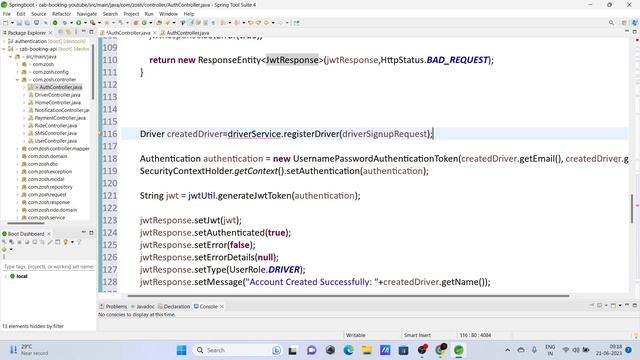Screen dimensions: 640x360
Task: Open the Refactor menu
Action: [x=62, y=14]
